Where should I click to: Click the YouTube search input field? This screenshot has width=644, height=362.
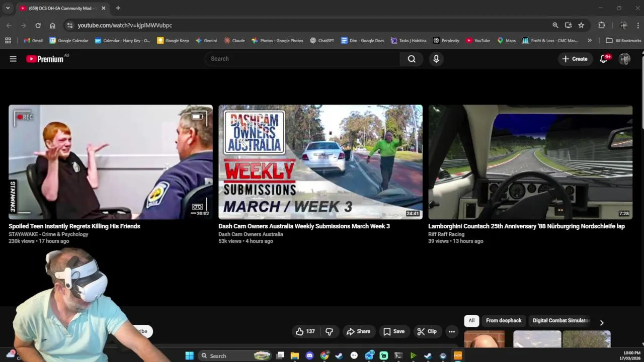pos(302,59)
